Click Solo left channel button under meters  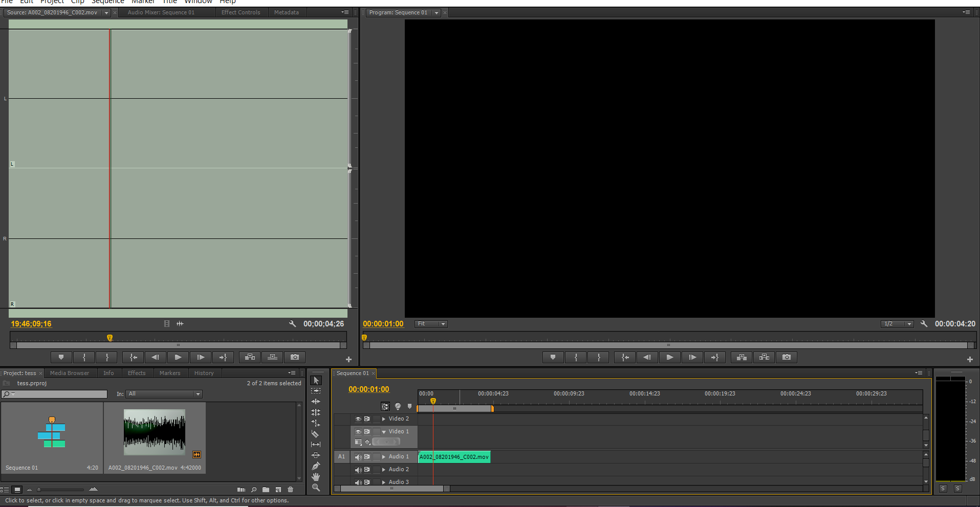click(943, 489)
